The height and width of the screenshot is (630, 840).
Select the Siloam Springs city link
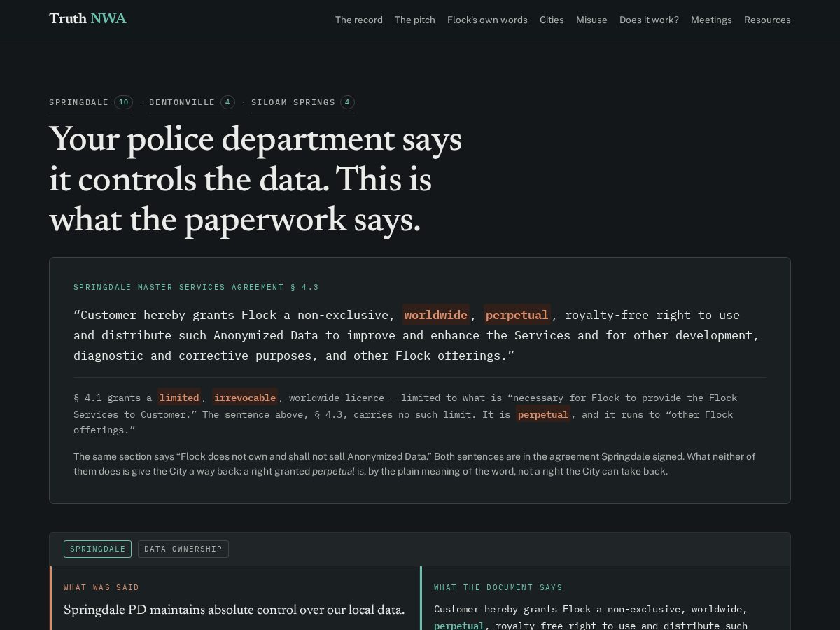click(302, 102)
